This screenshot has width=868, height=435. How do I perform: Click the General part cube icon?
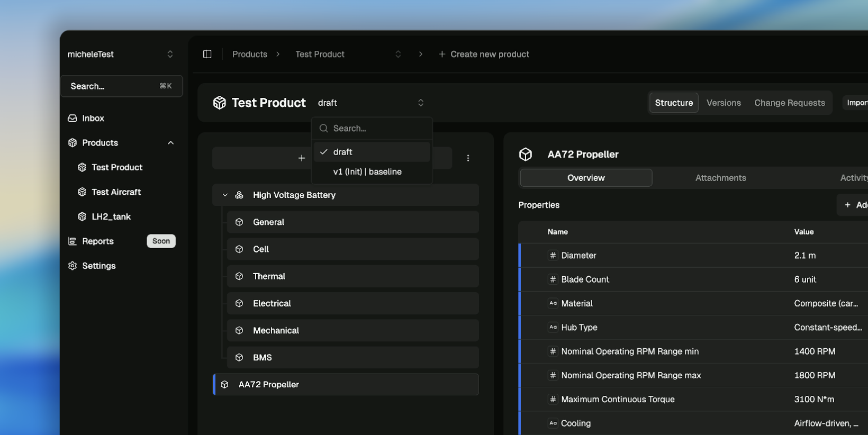click(x=239, y=222)
